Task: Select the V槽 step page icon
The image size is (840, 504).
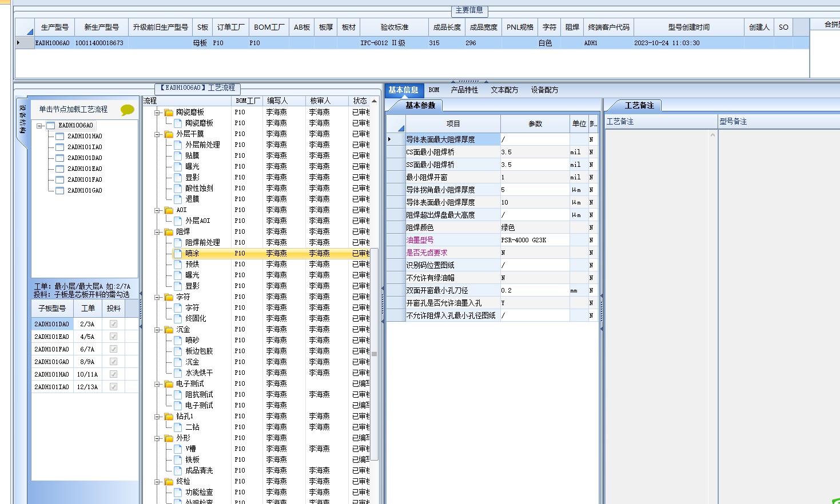Action: (x=178, y=449)
